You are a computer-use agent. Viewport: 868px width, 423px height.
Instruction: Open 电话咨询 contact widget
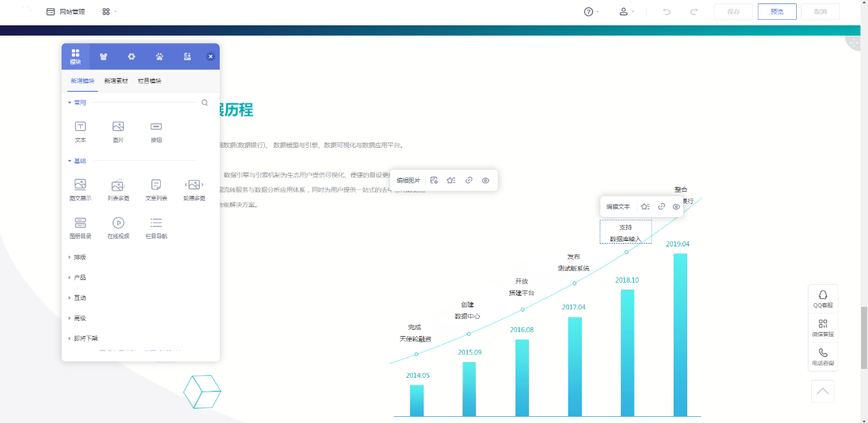coord(823,357)
